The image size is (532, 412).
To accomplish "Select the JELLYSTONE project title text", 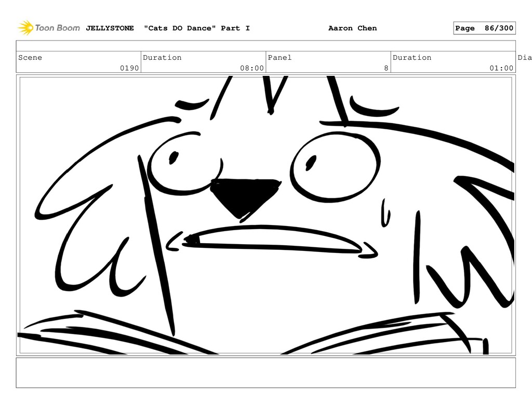I will (110, 28).
